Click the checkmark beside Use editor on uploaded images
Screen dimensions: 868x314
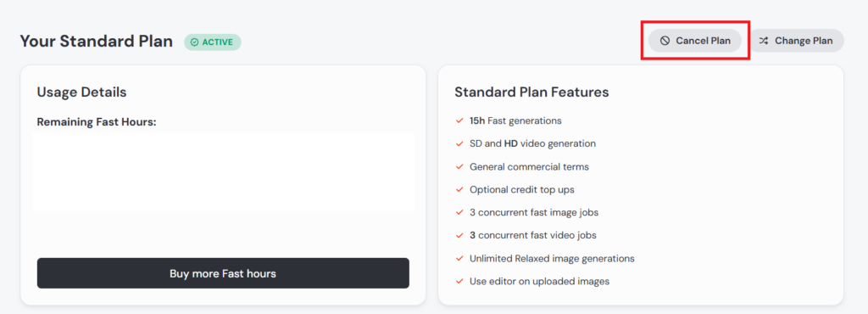(459, 281)
